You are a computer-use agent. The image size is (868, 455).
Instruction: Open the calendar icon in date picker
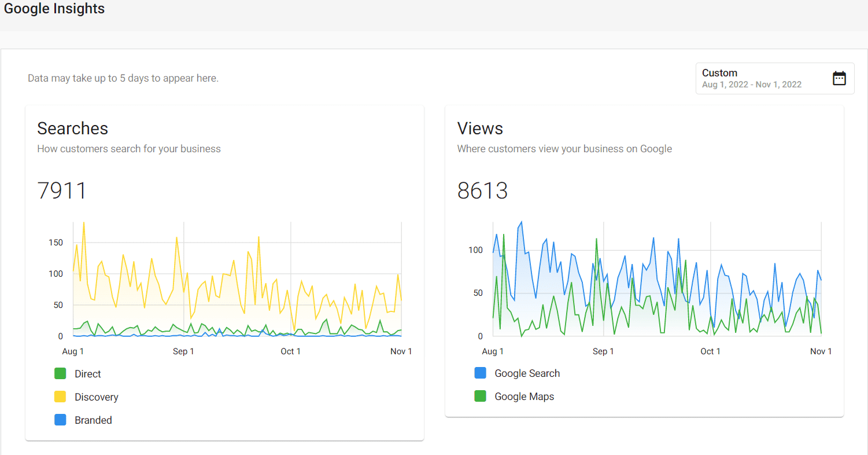[839, 78]
